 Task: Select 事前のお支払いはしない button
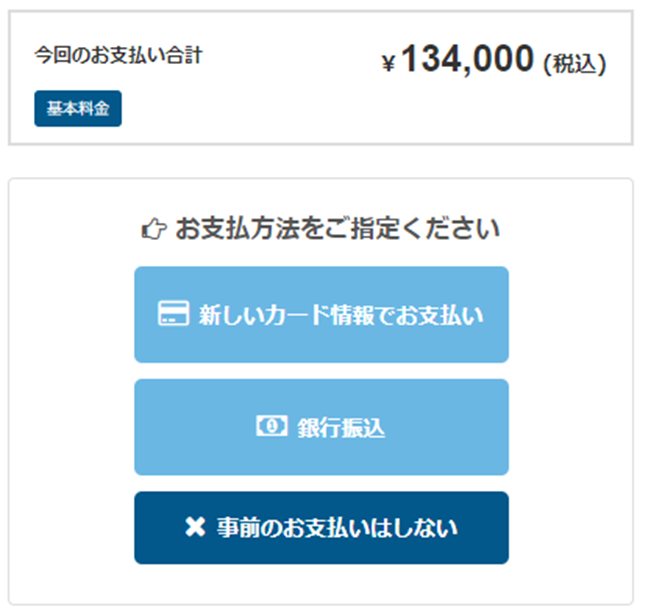pos(322,528)
